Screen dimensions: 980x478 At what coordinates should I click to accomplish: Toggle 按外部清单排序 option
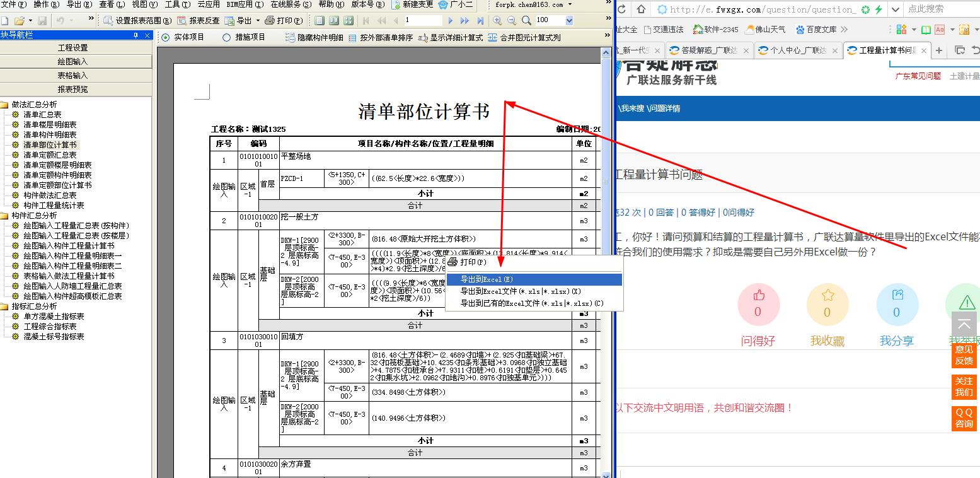click(x=380, y=37)
